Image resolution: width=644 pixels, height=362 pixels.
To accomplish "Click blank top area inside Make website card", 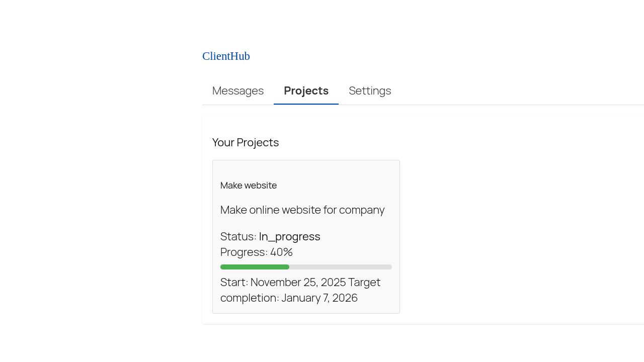I will [306, 169].
